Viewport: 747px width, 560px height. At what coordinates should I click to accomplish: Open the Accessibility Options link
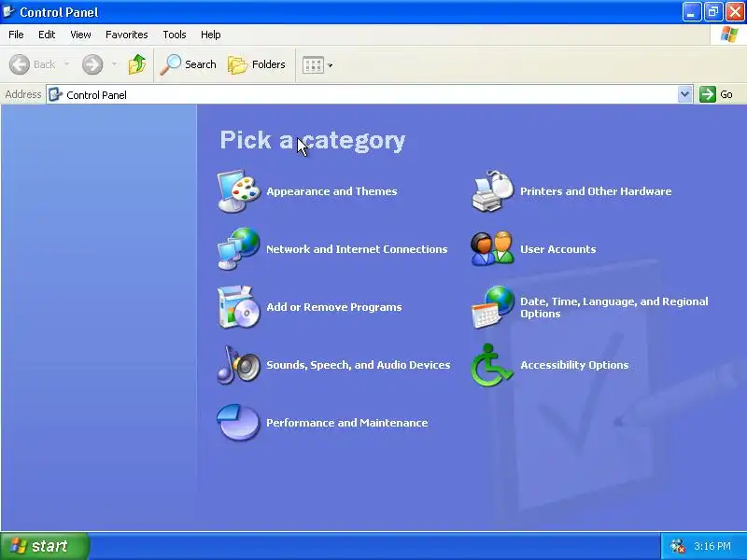(574, 365)
